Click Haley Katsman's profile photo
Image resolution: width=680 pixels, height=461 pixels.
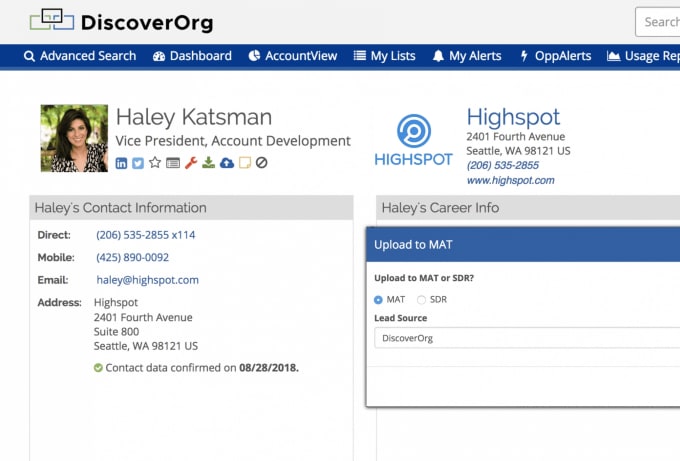point(74,138)
